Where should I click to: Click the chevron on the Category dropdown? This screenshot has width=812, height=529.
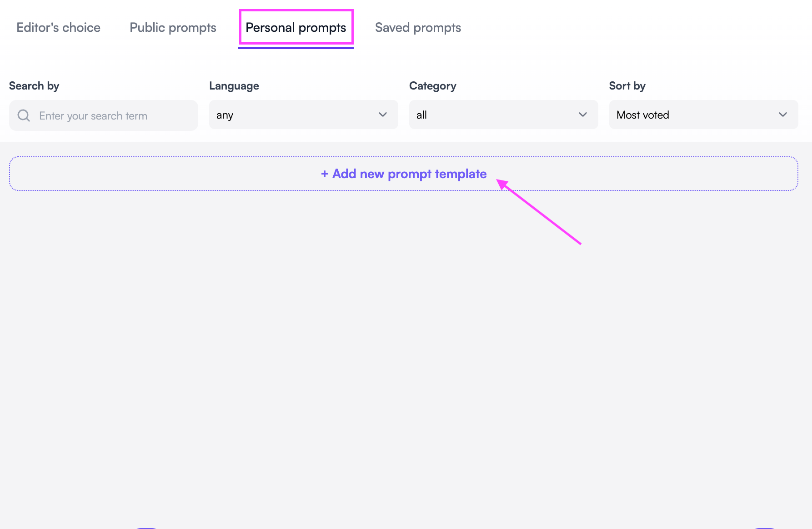(582, 115)
